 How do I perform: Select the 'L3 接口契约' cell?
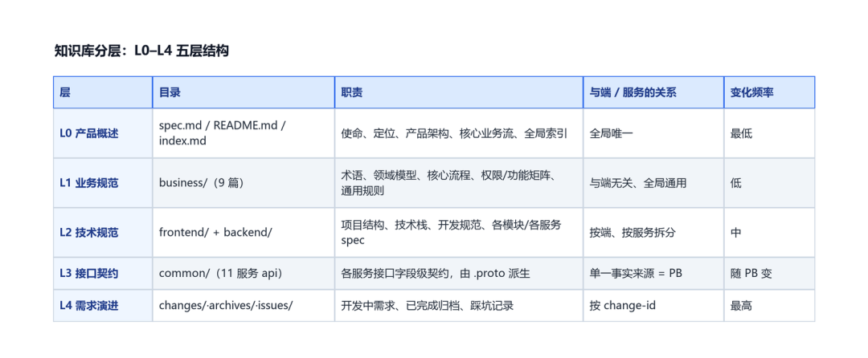[103, 274]
